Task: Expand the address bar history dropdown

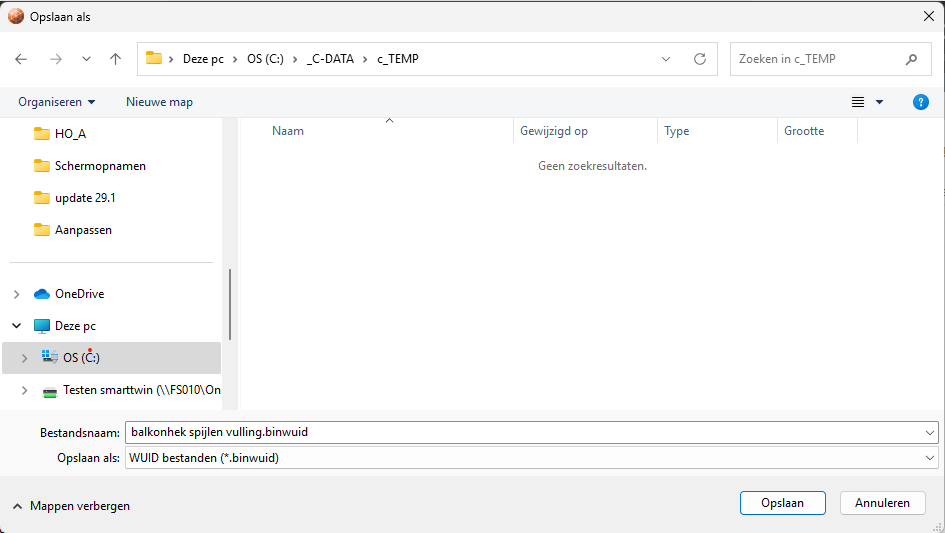Action: (667, 59)
